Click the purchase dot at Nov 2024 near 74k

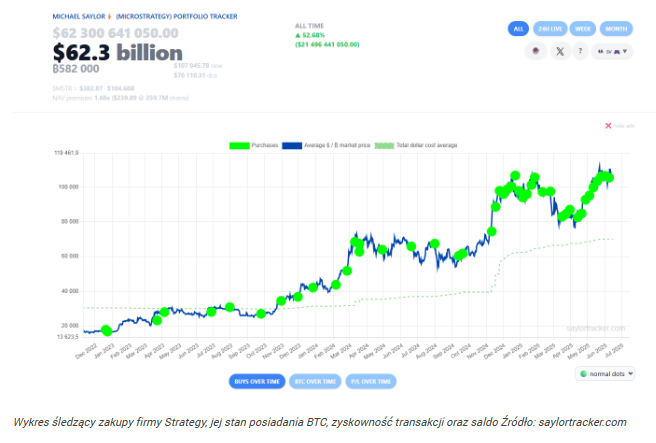tap(492, 231)
